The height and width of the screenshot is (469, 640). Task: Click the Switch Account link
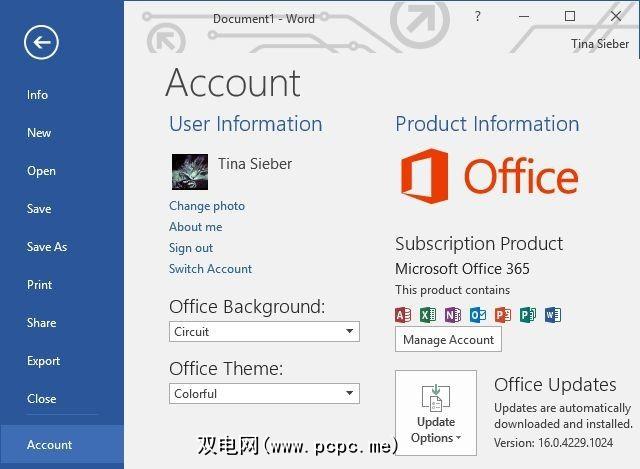coord(210,269)
